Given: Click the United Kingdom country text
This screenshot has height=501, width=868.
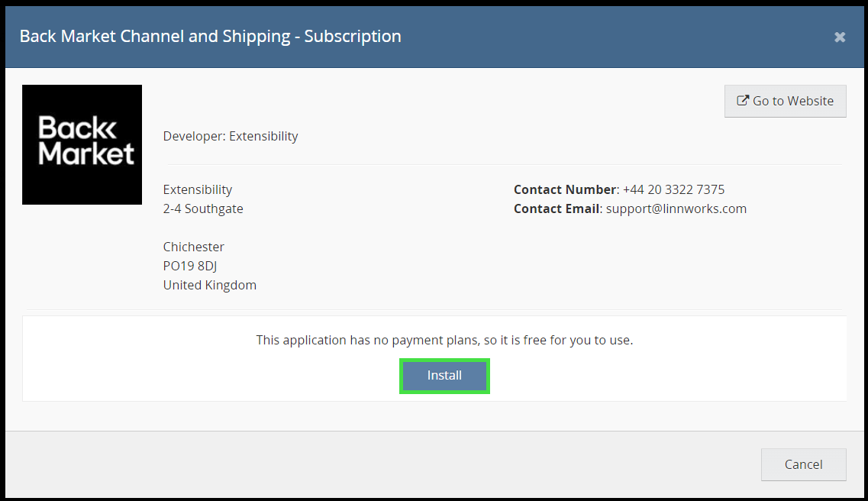Looking at the screenshot, I should click(210, 285).
